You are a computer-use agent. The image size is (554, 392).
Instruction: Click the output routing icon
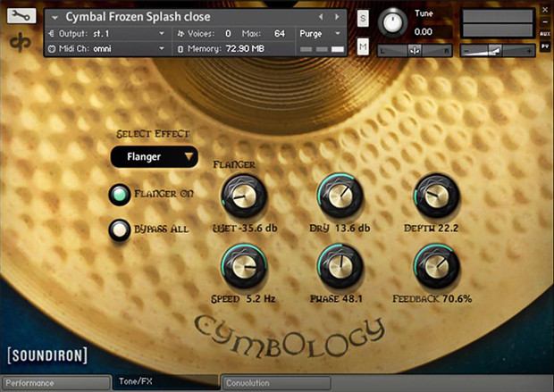pos(51,34)
